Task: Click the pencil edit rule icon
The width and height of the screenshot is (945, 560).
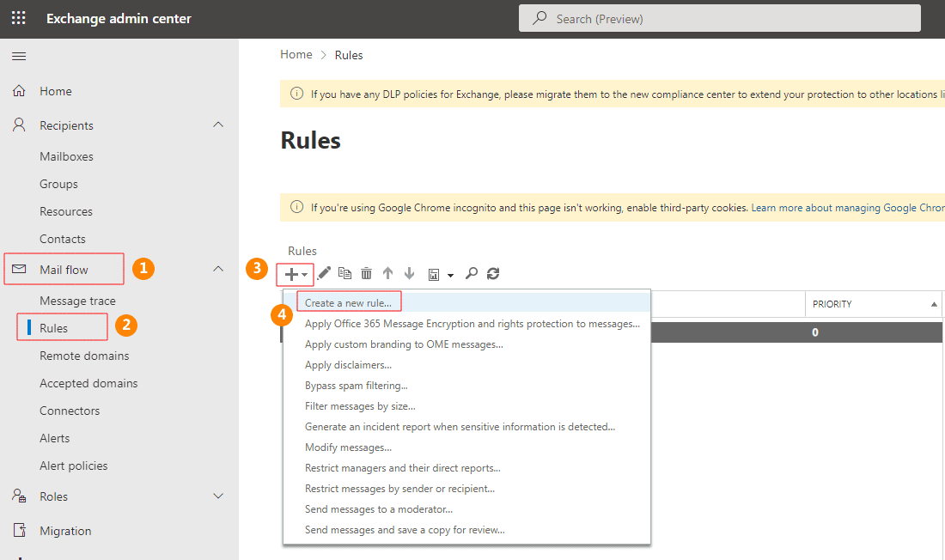Action: (324, 273)
